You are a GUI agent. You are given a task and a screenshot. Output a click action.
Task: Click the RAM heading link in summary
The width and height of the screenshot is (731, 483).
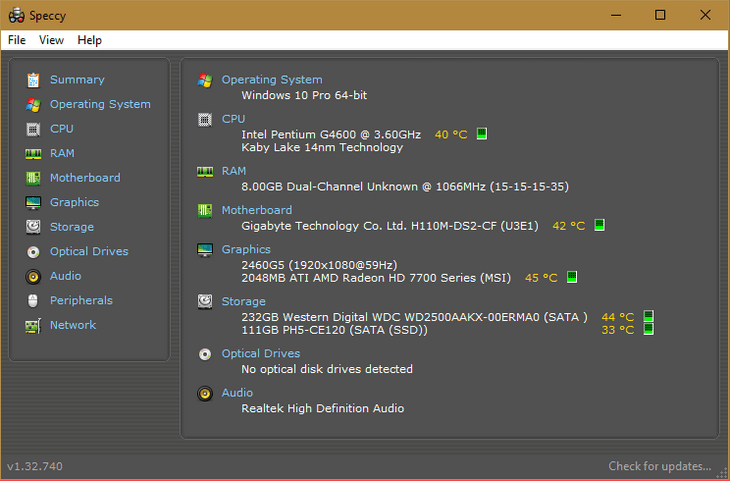pyautogui.click(x=234, y=171)
